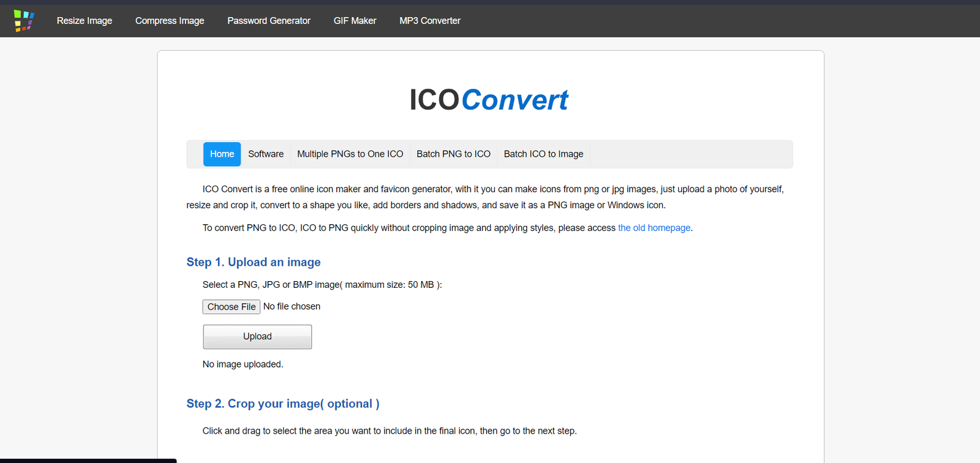Click the Upload button
980x463 pixels.
[x=257, y=337]
